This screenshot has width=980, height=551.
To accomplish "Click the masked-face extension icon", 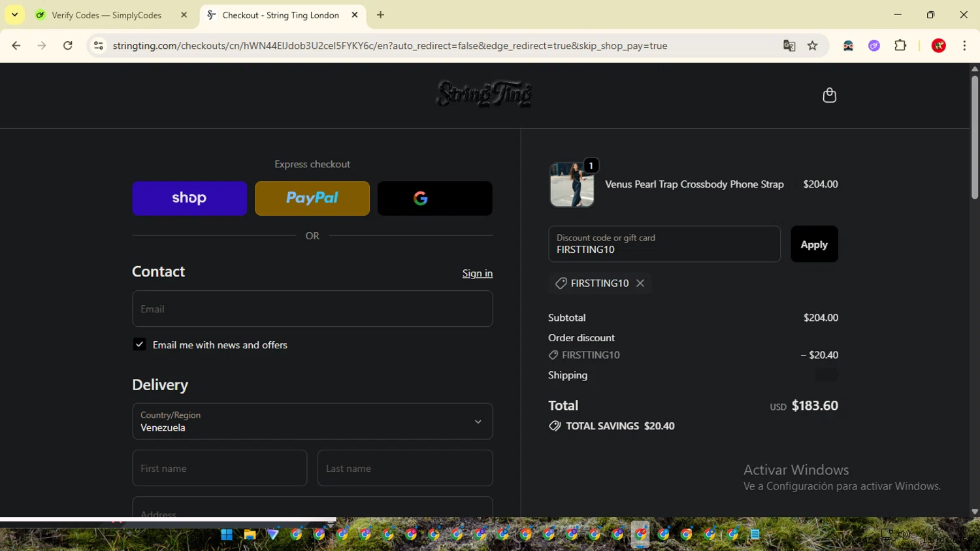I will tap(848, 46).
